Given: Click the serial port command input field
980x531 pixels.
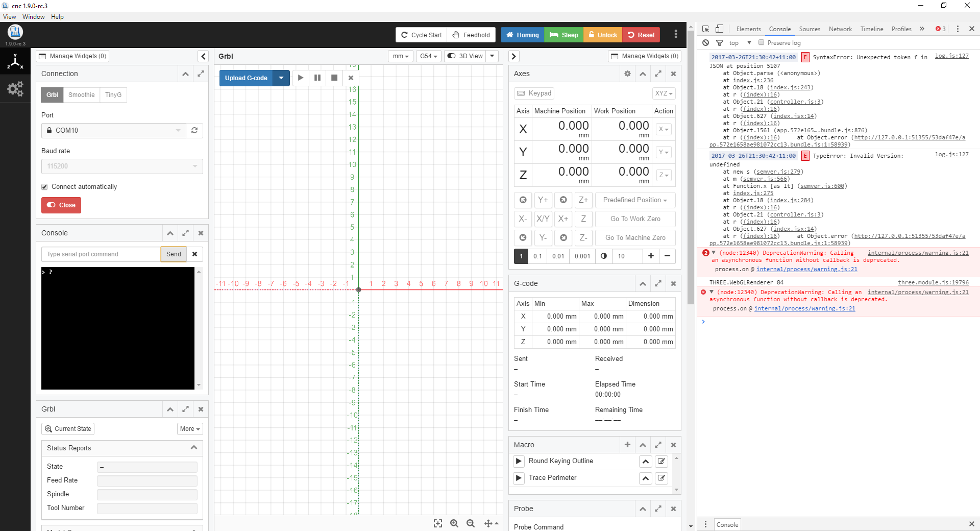Looking at the screenshot, I should point(101,254).
